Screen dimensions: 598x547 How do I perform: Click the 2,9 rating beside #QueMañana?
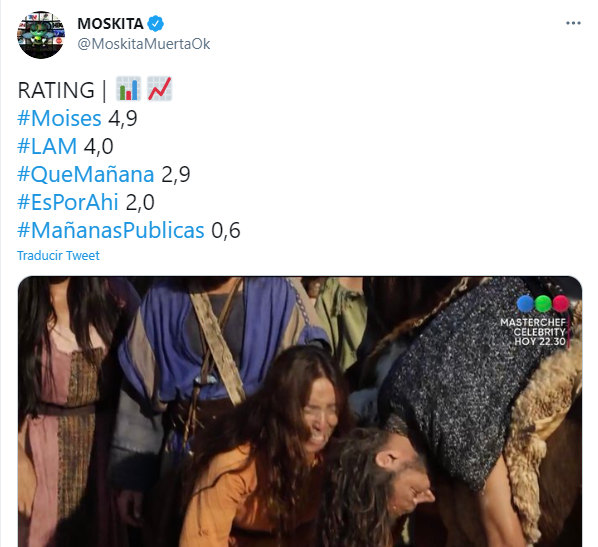(x=176, y=175)
